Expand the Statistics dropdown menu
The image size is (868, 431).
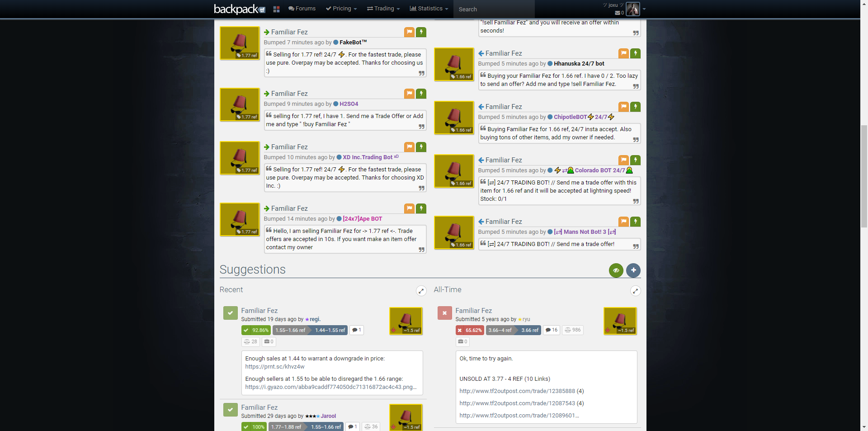[x=429, y=9]
